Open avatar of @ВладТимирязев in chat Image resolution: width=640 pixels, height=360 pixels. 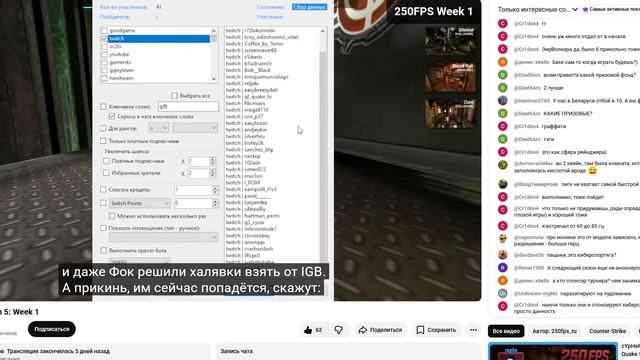point(503,184)
